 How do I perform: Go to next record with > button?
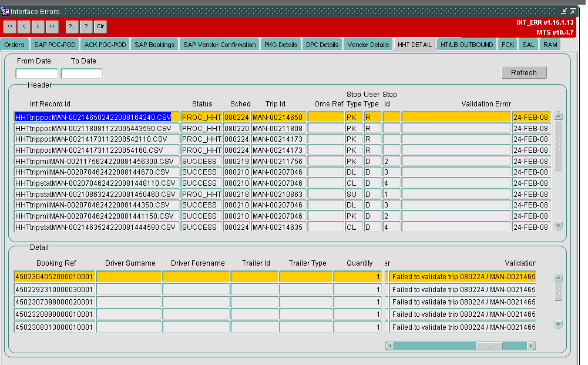pos(38,26)
